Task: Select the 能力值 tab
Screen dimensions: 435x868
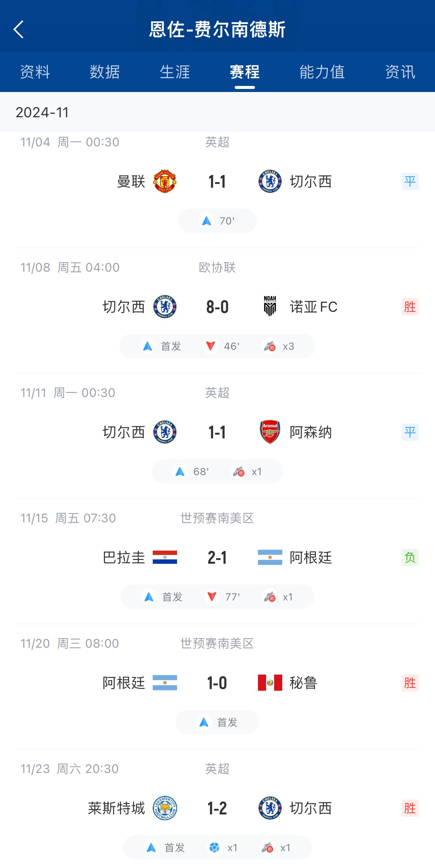Action: 322,72
